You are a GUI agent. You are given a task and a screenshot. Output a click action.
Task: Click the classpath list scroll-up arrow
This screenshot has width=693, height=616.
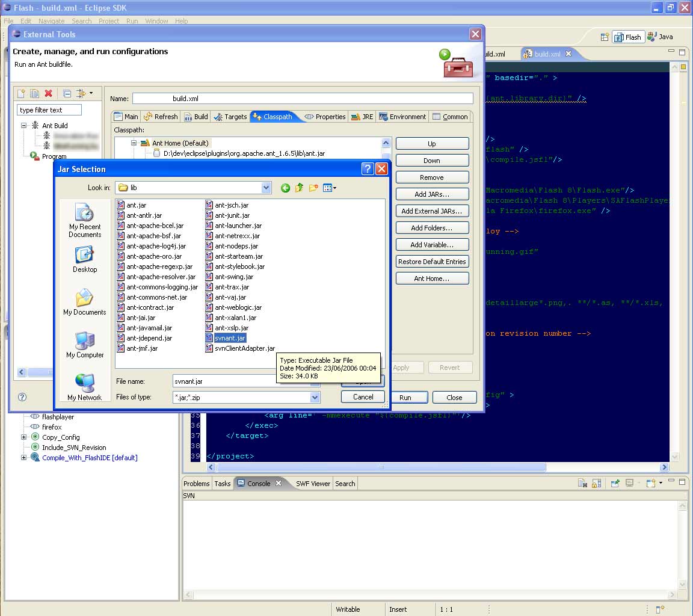pyautogui.click(x=386, y=143)
